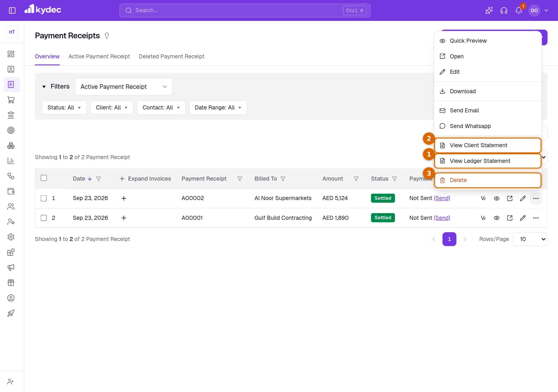558x392 pixels.
Task: Open receipt A00002 in new window icon
Action: (x=509, y=198)
